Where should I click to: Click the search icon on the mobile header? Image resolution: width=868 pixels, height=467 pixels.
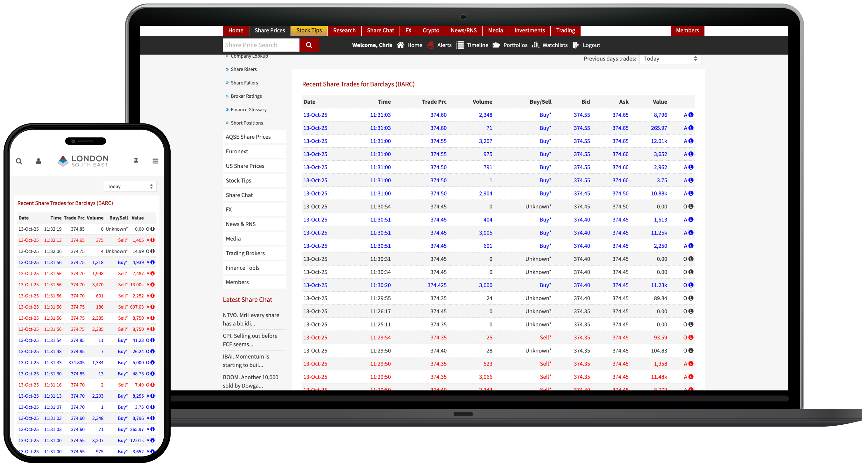coord(19,161)
